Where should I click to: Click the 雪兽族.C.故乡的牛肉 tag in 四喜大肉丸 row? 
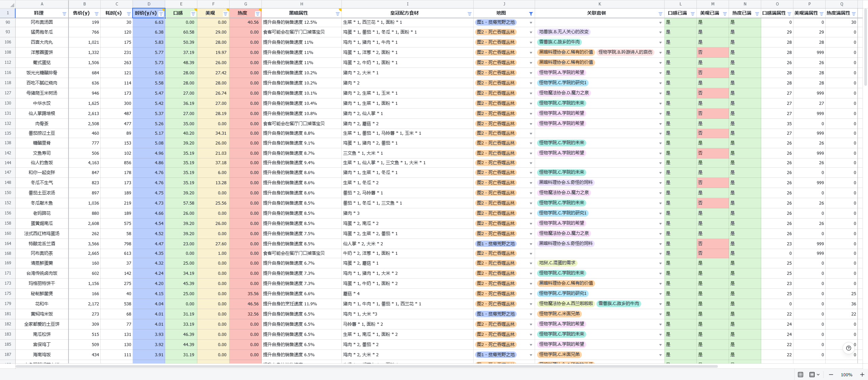tap(559, 42)
